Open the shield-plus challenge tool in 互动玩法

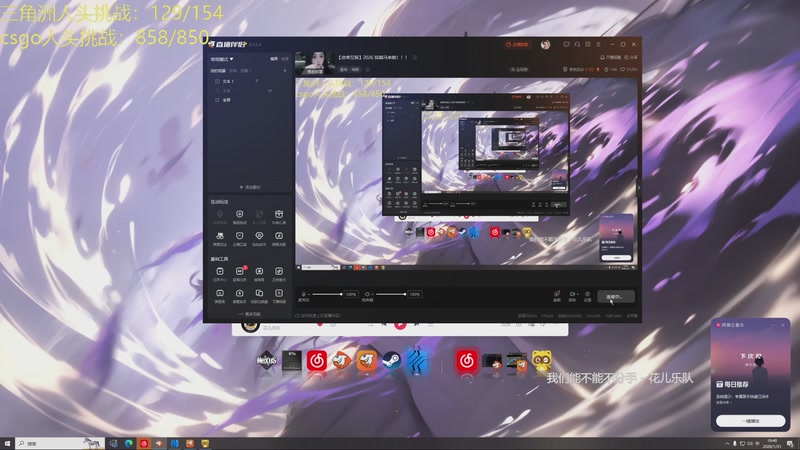[239, 216]
